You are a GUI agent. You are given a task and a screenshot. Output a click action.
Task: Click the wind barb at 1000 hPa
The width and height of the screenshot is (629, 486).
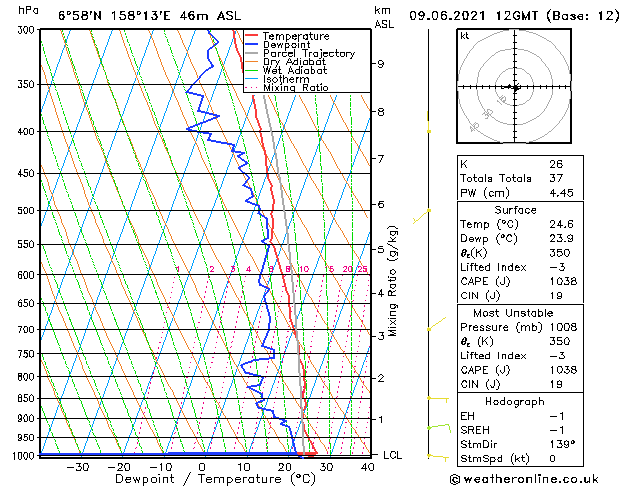438,458
